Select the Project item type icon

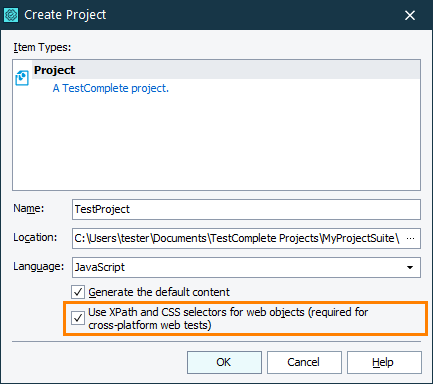22,78
